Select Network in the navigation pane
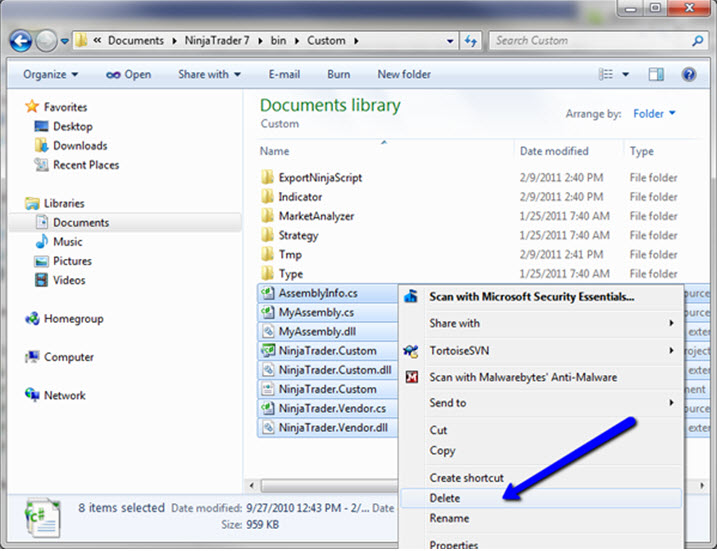 (x=65, y=396)
